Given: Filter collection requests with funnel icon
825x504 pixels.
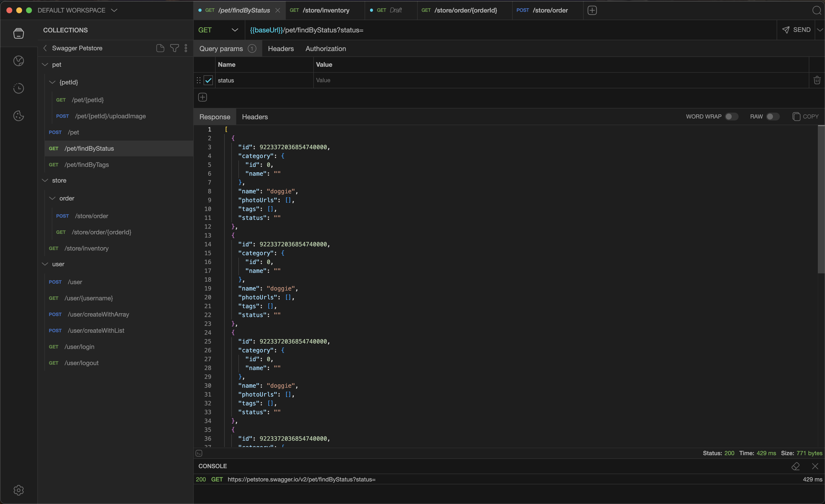Looking at the screenshot, I should [x=174, y=48].
